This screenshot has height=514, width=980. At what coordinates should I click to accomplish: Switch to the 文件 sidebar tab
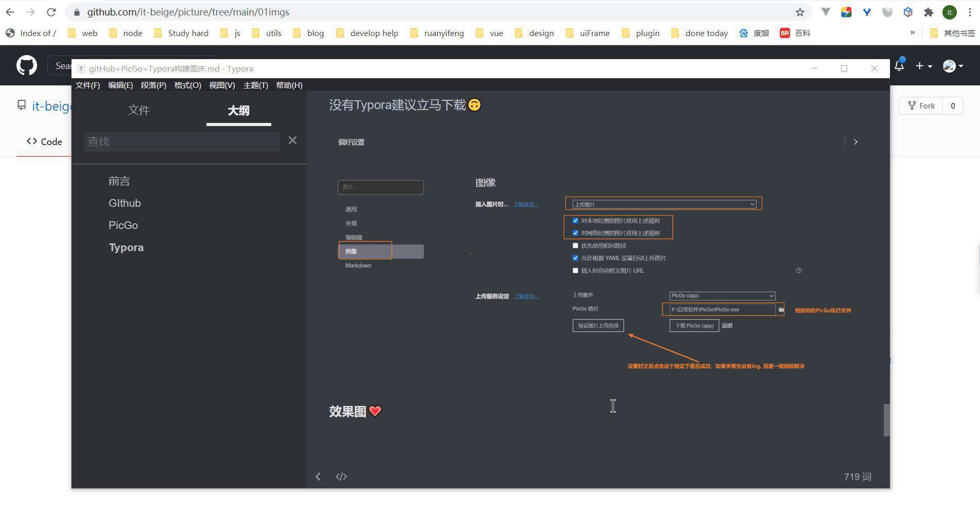pyautogui.click(x=139, y=110)
